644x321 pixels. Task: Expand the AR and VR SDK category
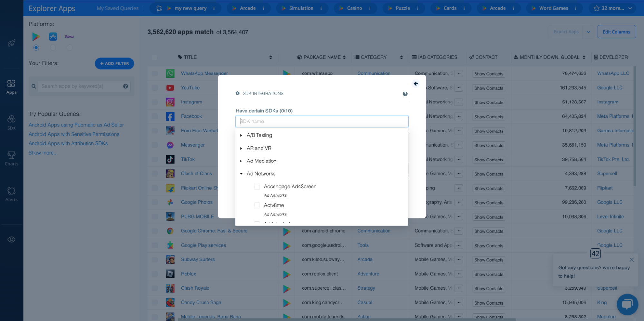[x=241, y=148]
